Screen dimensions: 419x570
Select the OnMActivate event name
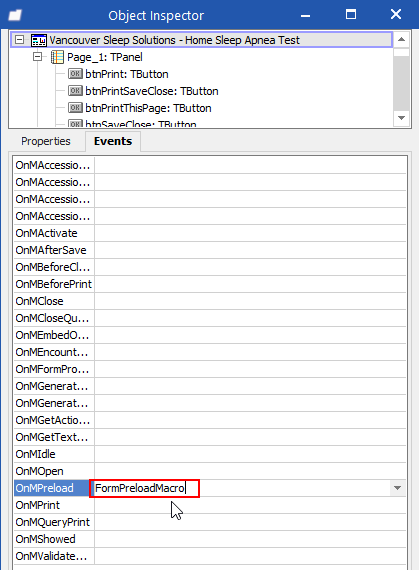(x=47, y=233)
